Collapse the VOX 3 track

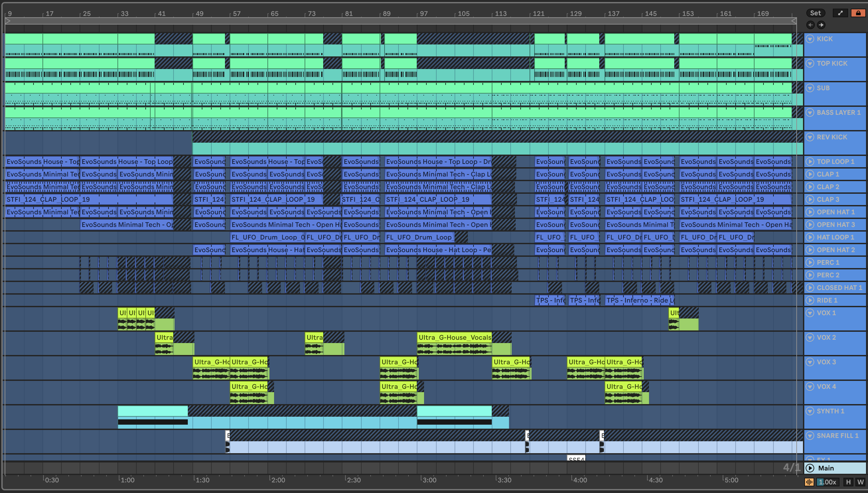[x=810, y=362]
